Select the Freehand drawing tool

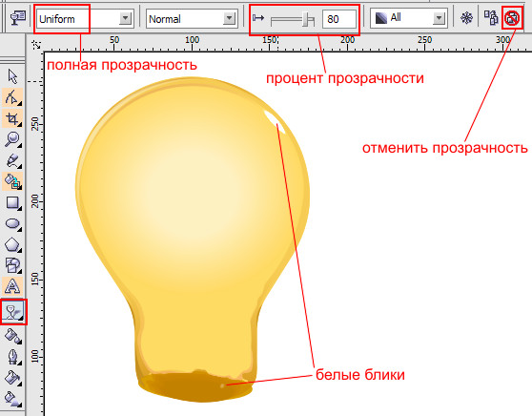click(12, 160)
